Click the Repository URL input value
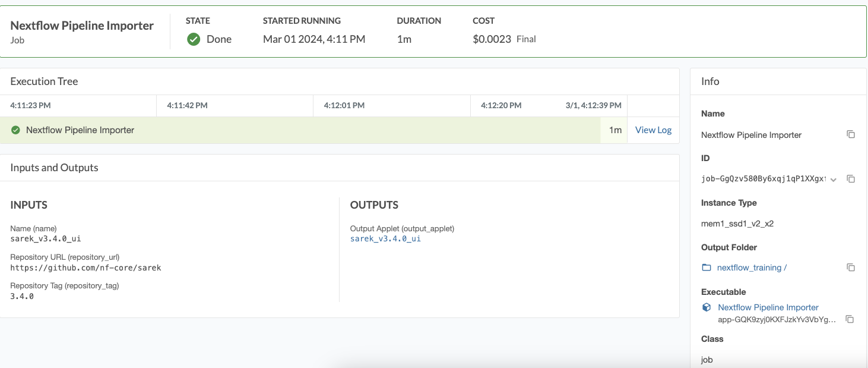868x368 pixels. [85, 268]
